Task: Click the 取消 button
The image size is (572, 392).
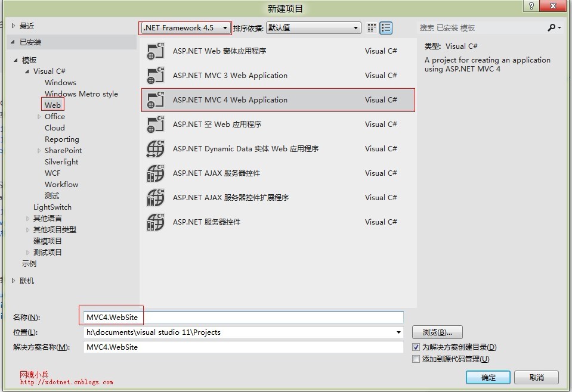Action: point(536,378)
